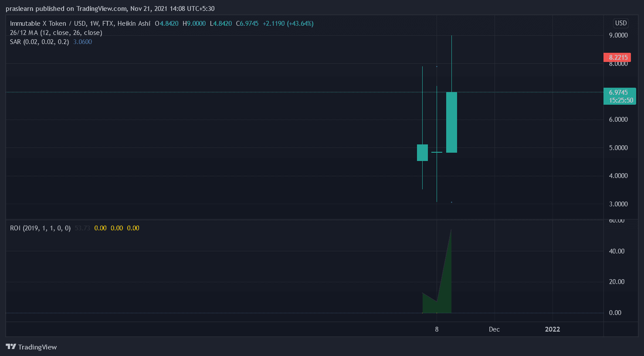Select the flat doji candle in the middle

coord(437,152)
